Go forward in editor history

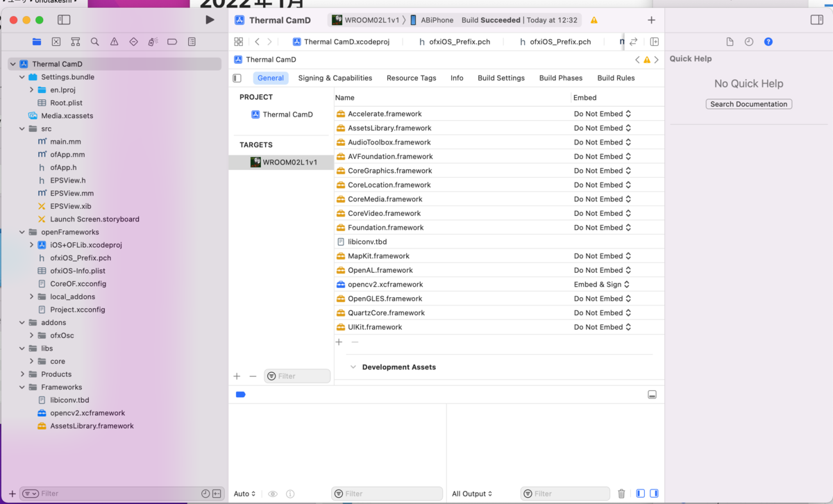(x=270, y=42)
